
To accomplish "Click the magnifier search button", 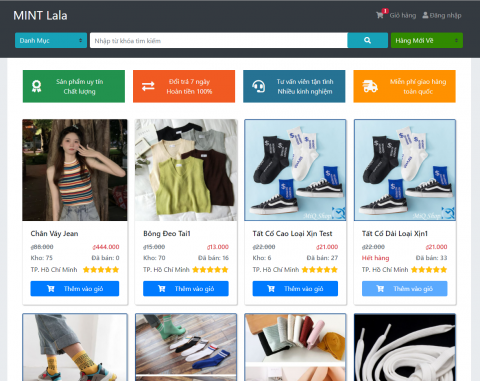I will tap(367, 40).
